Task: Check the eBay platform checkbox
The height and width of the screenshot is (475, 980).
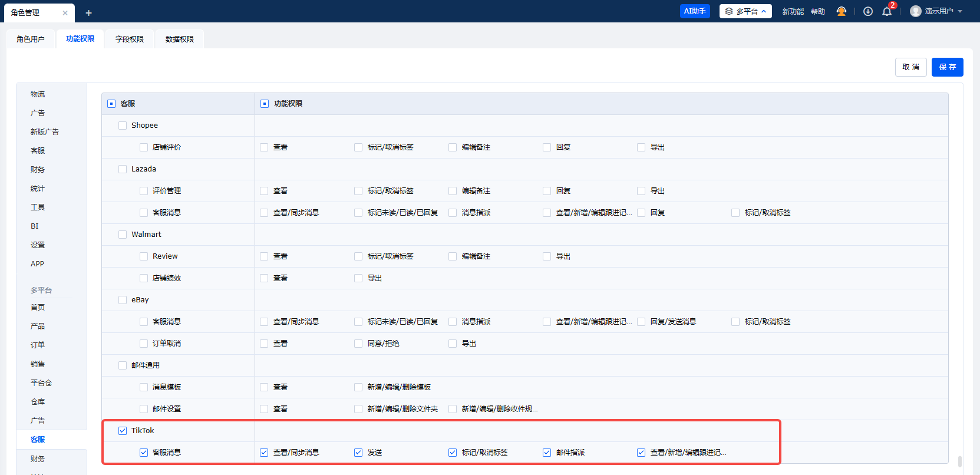Action: [123, 300]
